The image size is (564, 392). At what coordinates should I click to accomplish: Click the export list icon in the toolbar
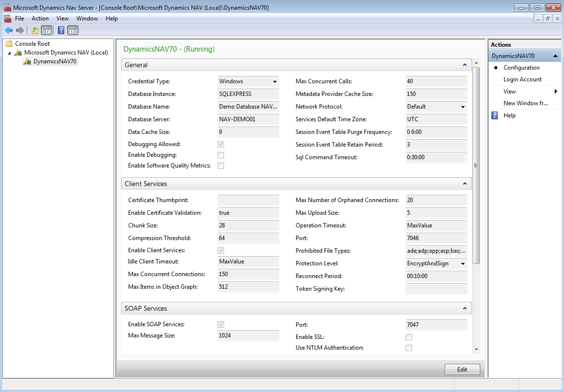pyautogui.click(x=34, y=30)
